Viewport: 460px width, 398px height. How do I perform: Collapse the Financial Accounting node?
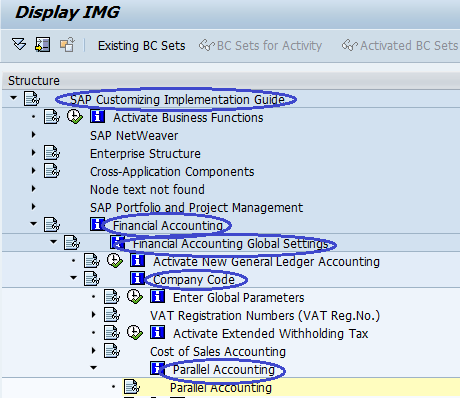[x=33, y=224]
